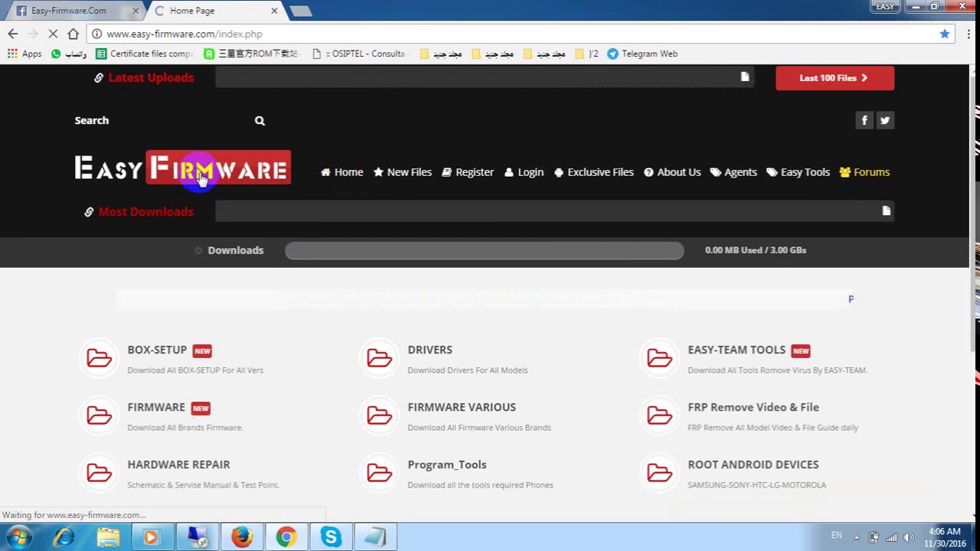This screenshot has width=980, height=551.
Task: Open Agents in site navigation
Action: (x=733, y=172)
